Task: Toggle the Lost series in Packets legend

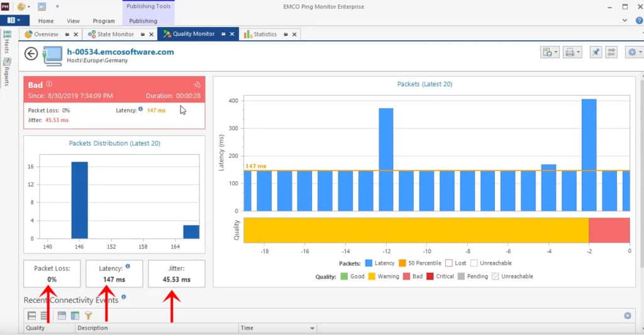Action: [x=456, y=263]
